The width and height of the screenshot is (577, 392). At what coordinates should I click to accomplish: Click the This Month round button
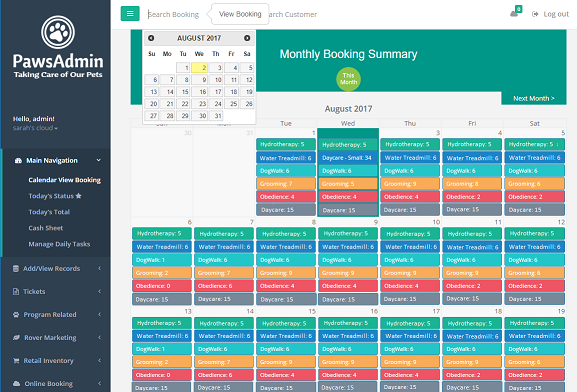(x=348, y=79)
